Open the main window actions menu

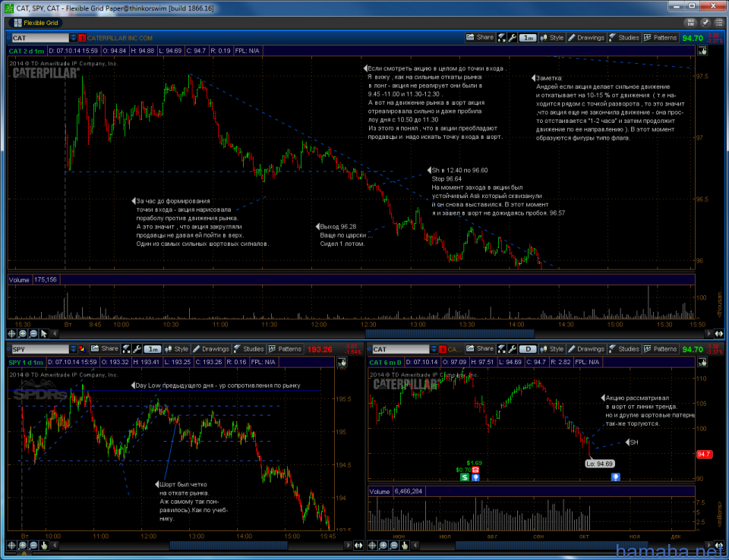[719, 23]
